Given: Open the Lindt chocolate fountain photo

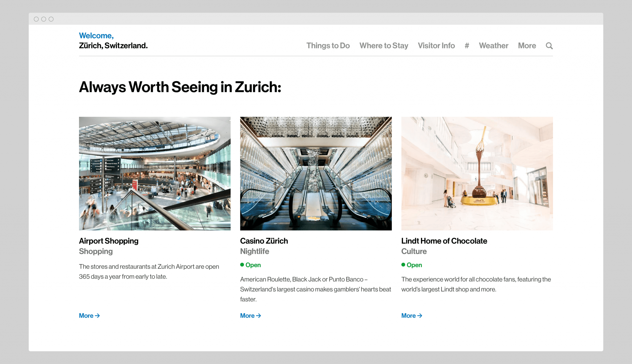Looking at the screenshot, I should 477,173.
